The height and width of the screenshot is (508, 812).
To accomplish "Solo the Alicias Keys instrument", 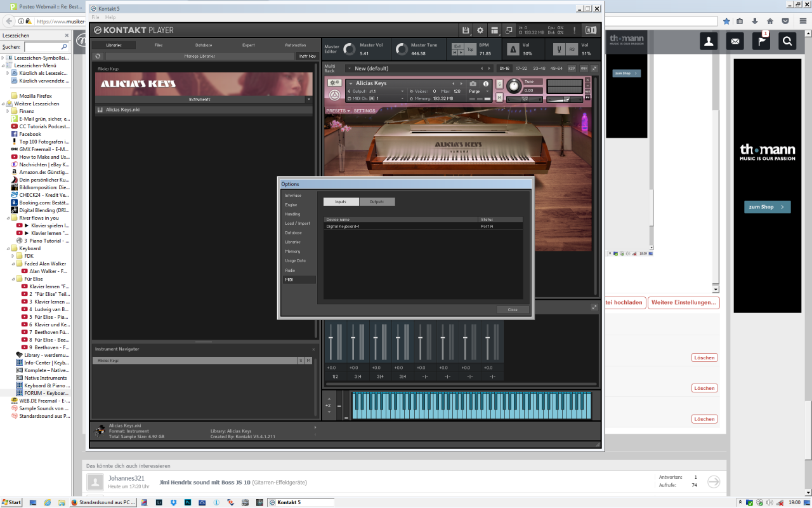I will [x=499, y=83].
